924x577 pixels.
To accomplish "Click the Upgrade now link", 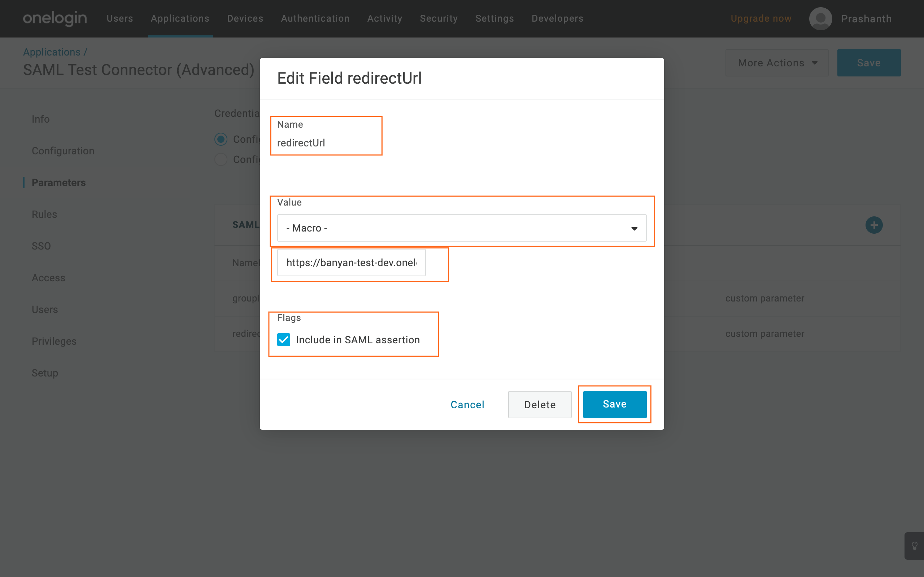I will [x=760, y=18].
